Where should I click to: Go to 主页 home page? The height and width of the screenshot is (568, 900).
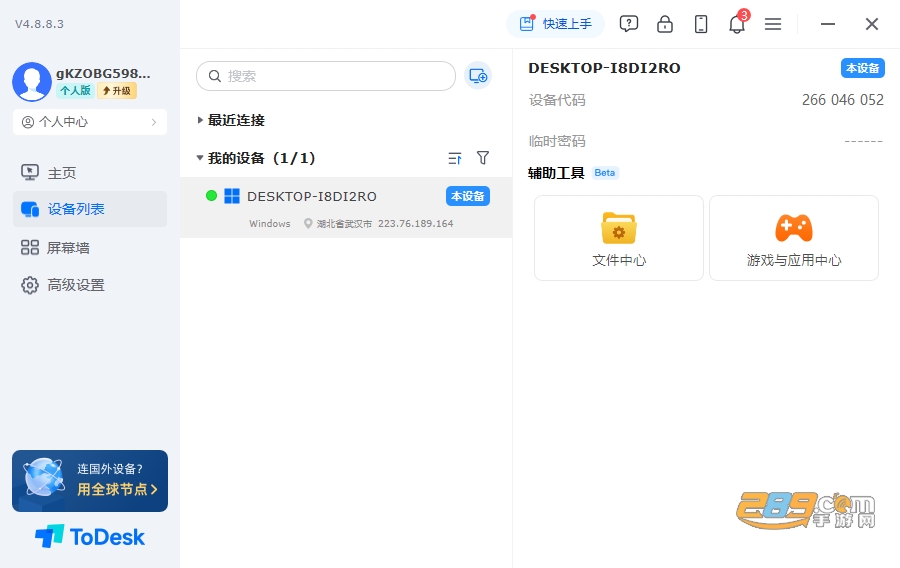point(90,173)
